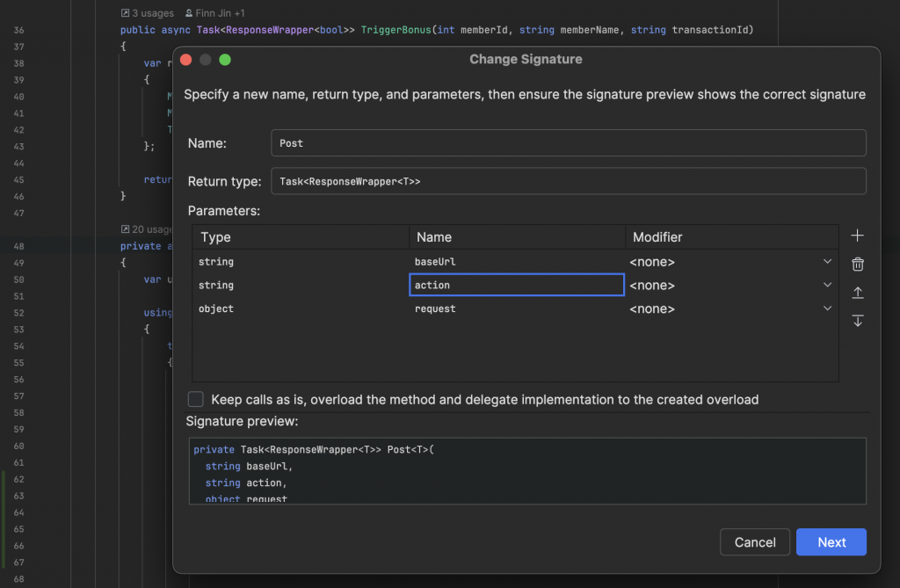
Task: Enable Keep calls as is checkbox
Action: 195,400
